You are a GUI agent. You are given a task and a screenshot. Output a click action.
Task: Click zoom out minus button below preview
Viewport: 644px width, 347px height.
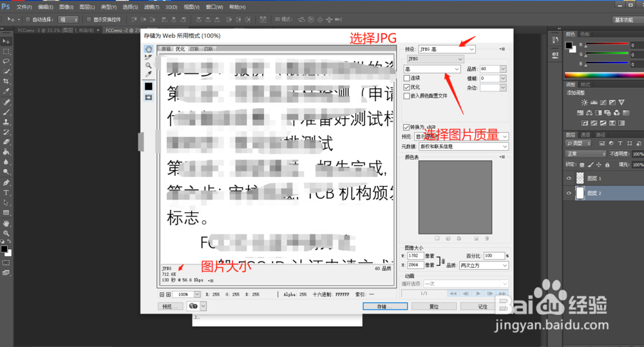pos(162,294)
